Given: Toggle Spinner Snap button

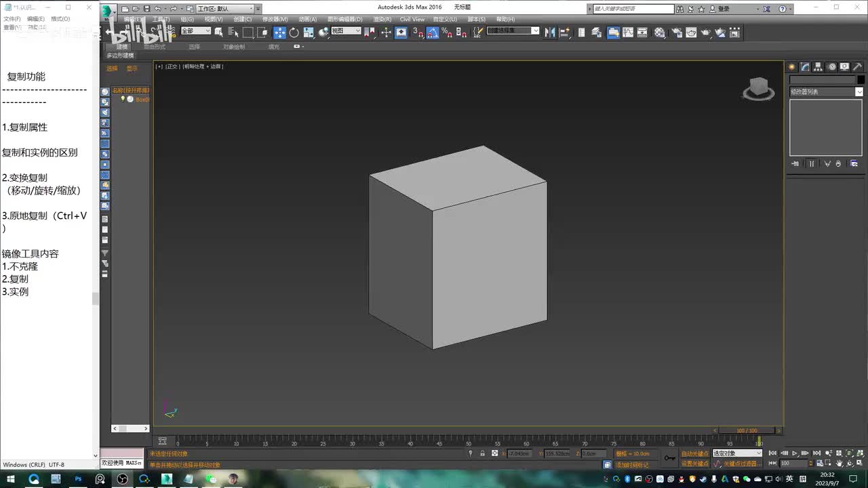Looking at the screenshot, I should (461, 33).
